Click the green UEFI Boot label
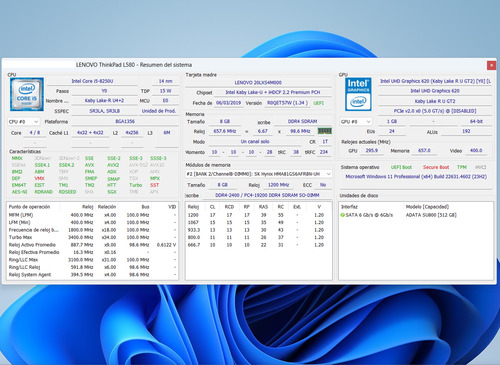The width and height of the screenshot is (500, 365). [x=401, y=167]
